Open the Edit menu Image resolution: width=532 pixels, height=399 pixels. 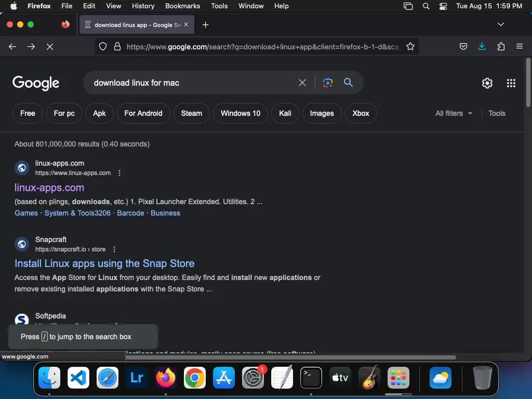point(89,6)
